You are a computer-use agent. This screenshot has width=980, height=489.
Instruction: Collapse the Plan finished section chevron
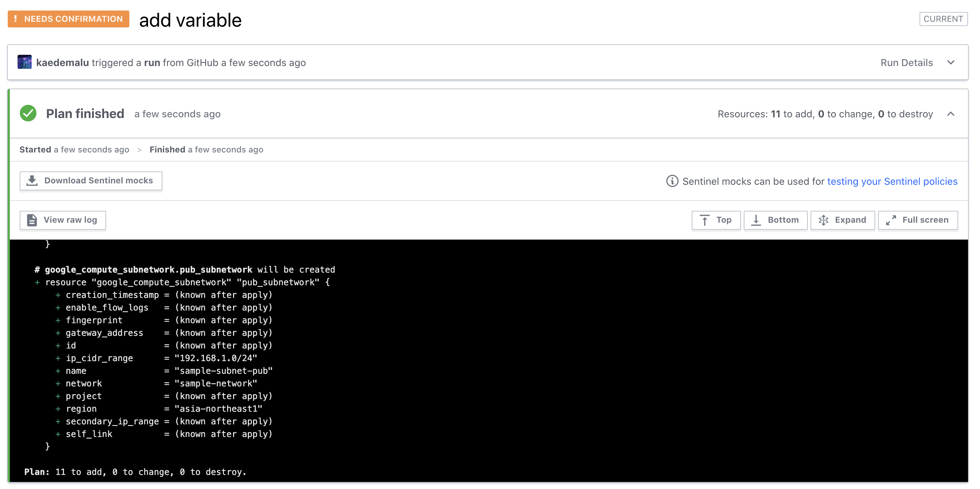[951, 114]
